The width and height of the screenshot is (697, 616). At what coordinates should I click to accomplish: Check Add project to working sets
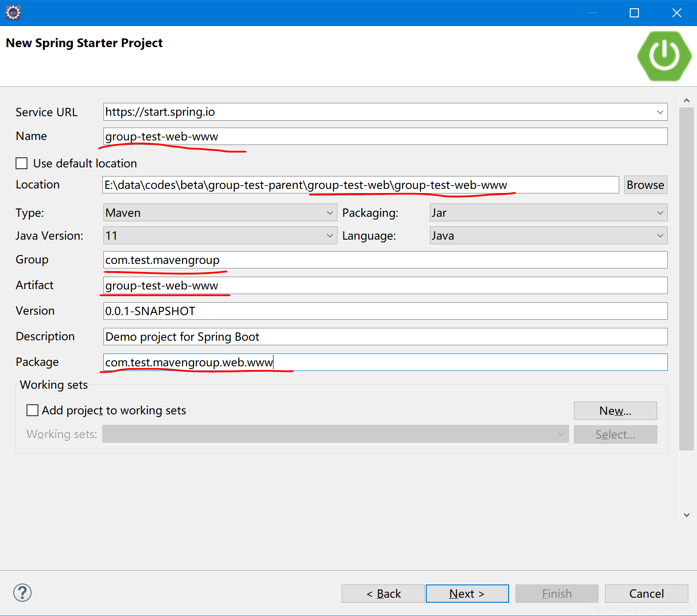(x=32, y=410)
